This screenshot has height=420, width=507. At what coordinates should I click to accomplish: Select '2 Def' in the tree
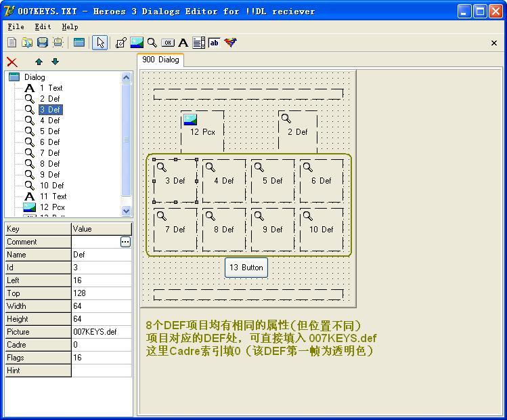click(50, 99)
